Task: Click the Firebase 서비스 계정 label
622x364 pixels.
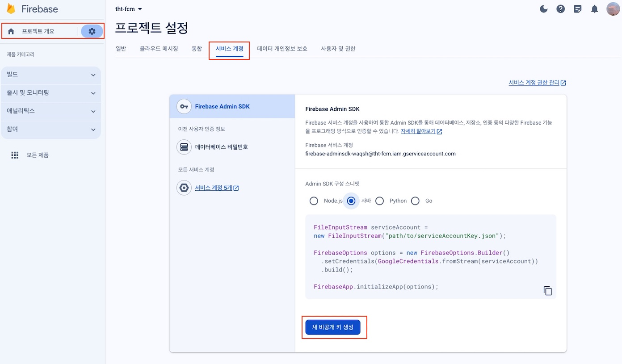Action: coord(329,145)
